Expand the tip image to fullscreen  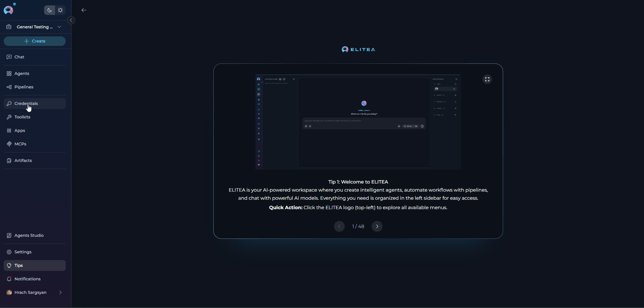487,79
